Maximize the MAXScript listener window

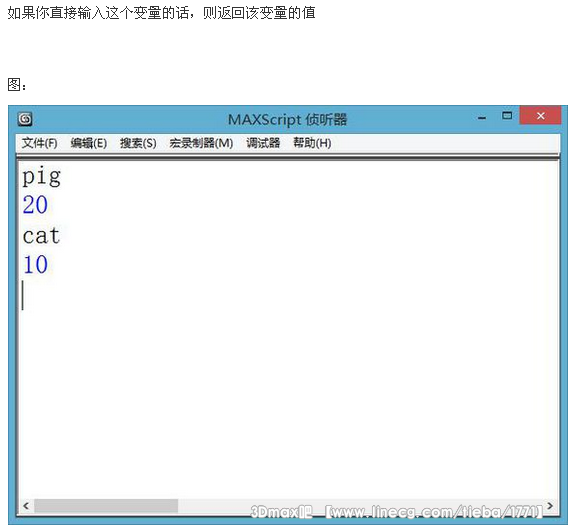coord(507,116)
